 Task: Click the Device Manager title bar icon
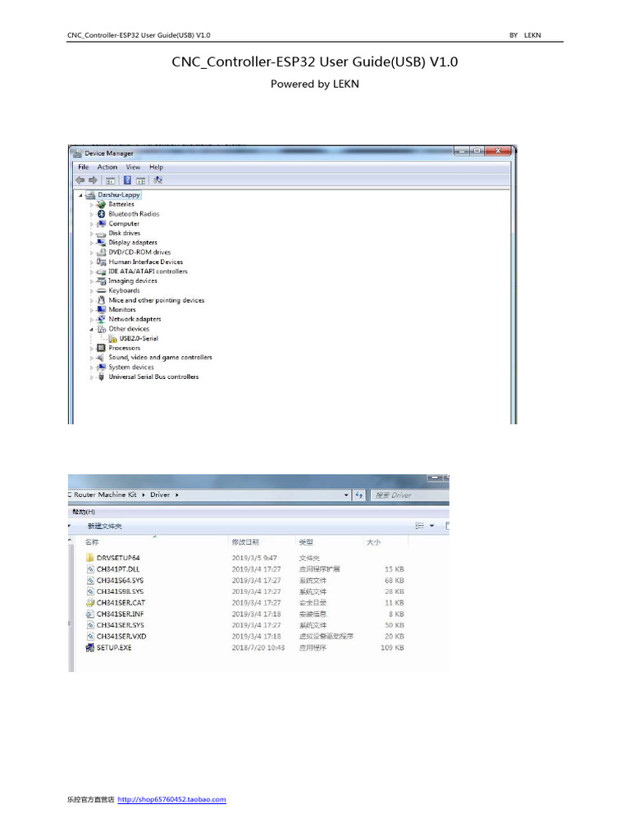click(78, 153)
